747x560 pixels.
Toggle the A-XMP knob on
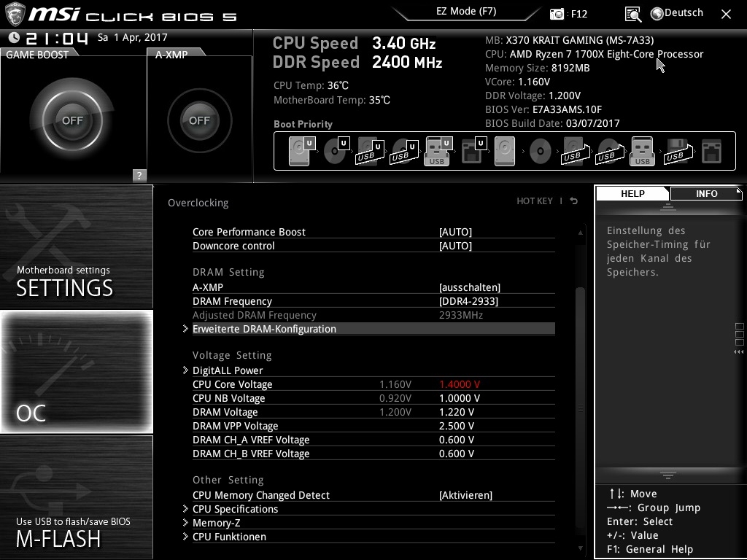[199, 120]
